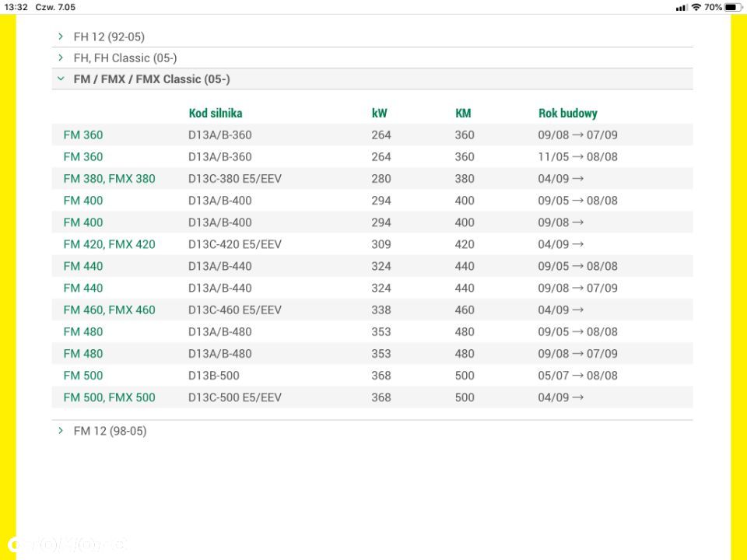
Task: Open the FM 380, FMX 380 link
Action: point(109,179)
